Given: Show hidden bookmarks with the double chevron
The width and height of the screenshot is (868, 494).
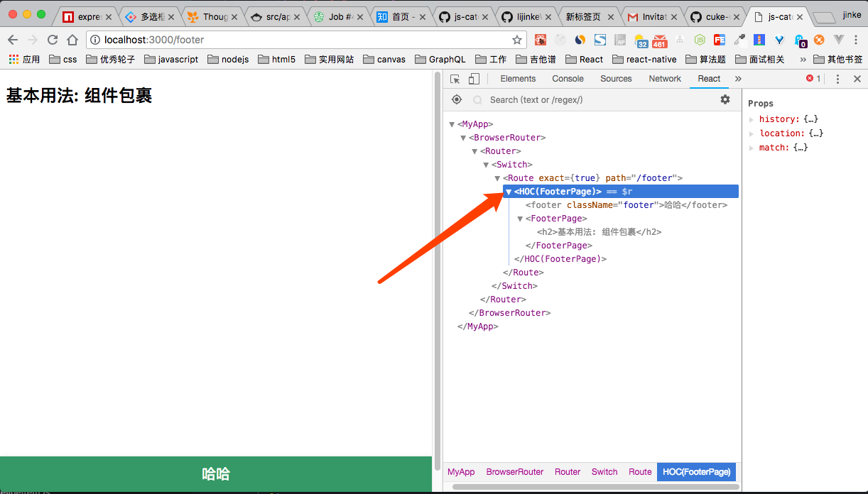Looking at the screenshot, I should (x=803, y=60).
